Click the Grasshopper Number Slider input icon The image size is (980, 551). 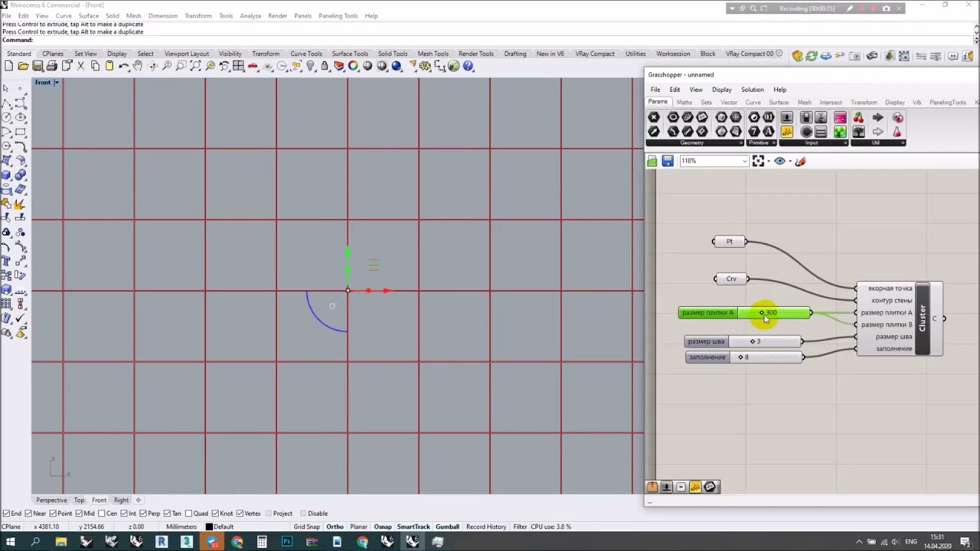(787, 117)
